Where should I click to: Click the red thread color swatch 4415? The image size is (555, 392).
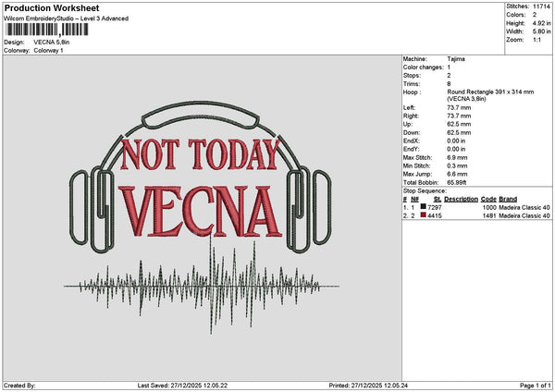pyautogui.click(x=423, y=215)
